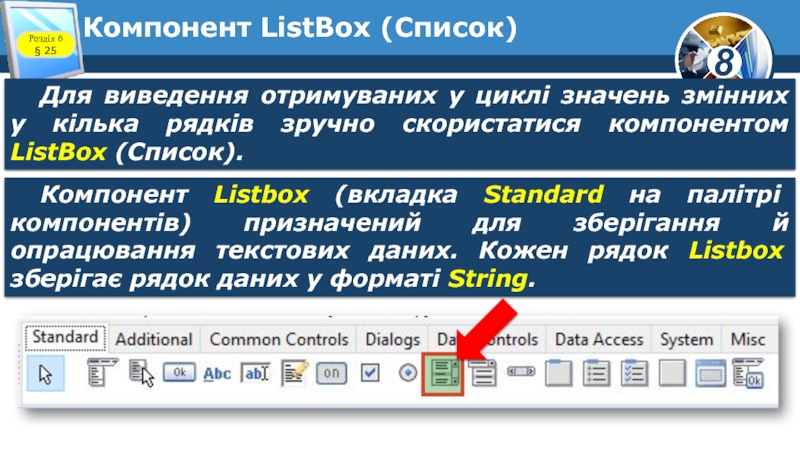Choose the TGroupBox component icon

coord(558,372)
